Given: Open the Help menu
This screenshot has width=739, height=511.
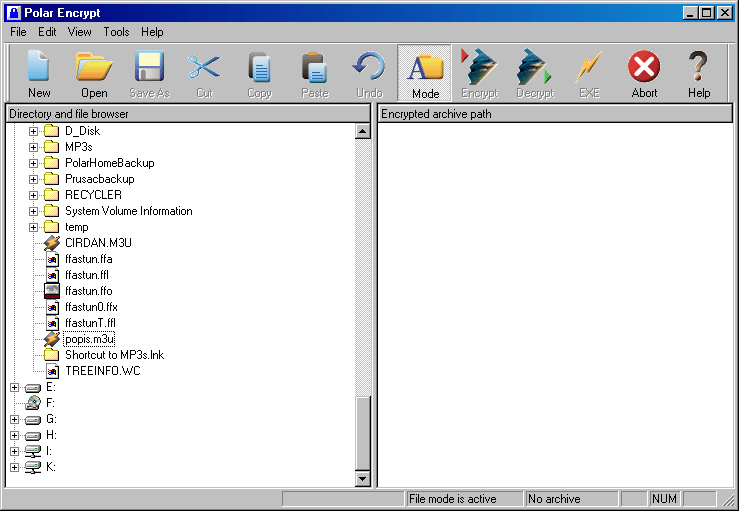Looking at the screenshot, I should [152, 32].
